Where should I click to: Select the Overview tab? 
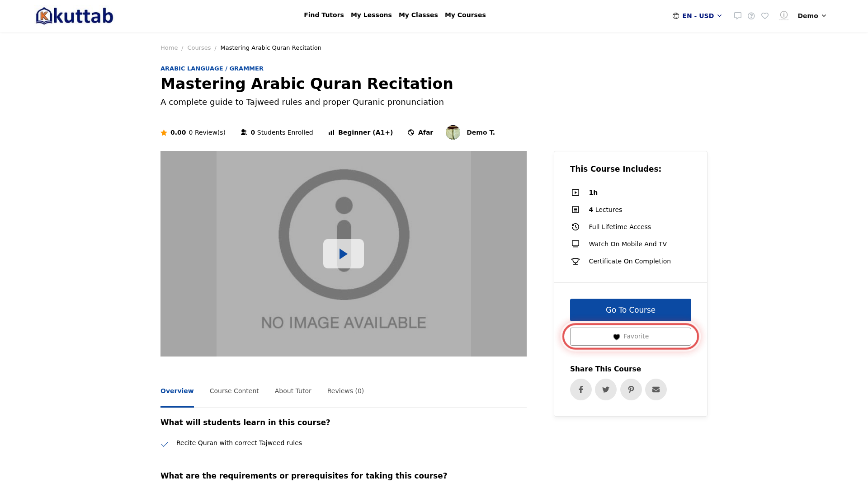[177, 391]
